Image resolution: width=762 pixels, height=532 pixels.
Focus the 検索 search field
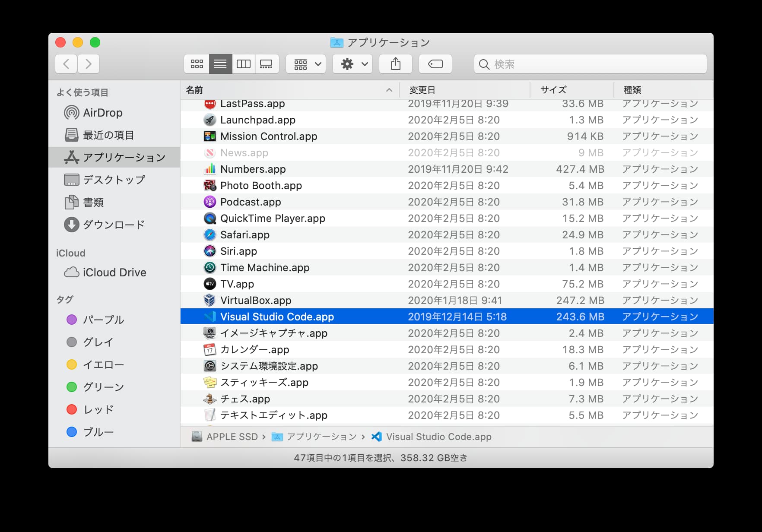pyautogui.click(x=590, y=64)
